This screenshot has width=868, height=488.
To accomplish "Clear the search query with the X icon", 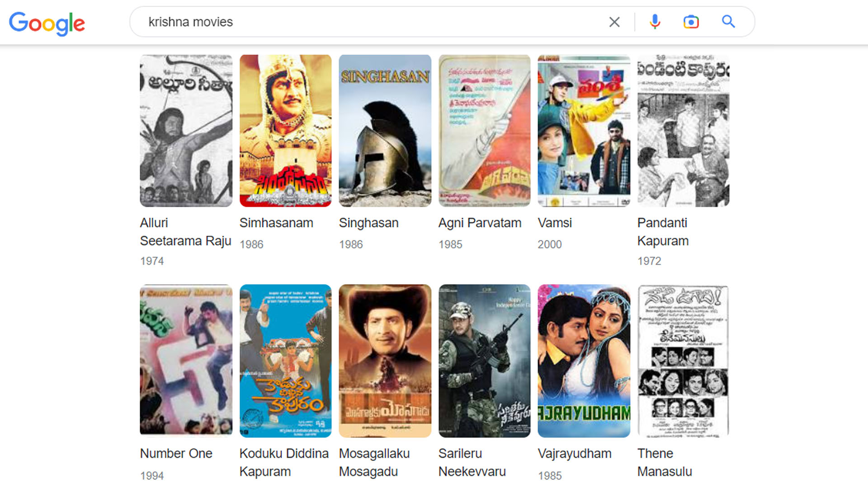I will [614, 22].
